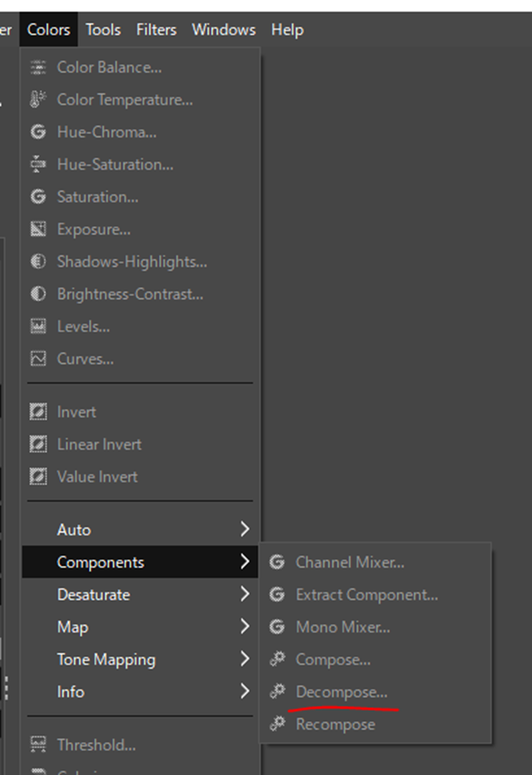
Task: Open the Tone Mapping submenu
Action: click(105, 660)
